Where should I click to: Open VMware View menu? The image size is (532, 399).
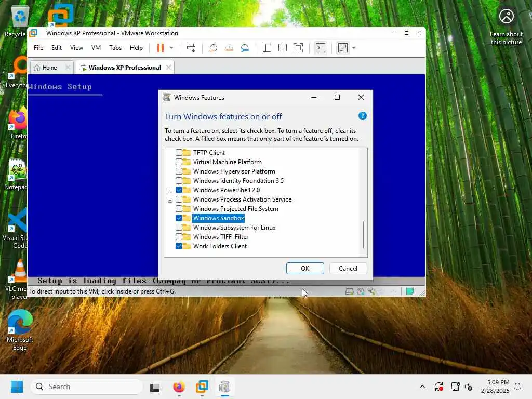[76, 48]
